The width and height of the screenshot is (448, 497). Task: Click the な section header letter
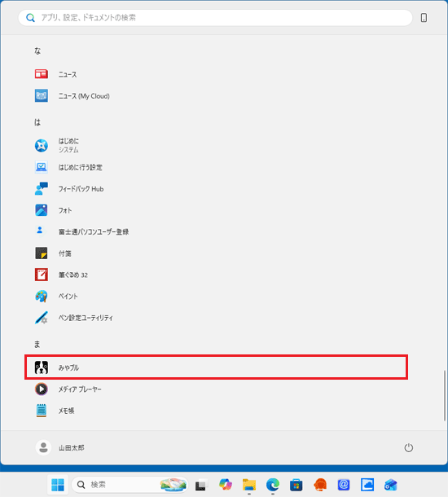[x=37, y=51]
